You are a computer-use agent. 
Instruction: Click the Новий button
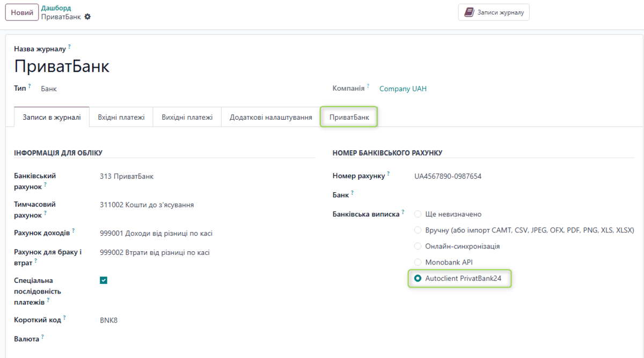(22, 12)
